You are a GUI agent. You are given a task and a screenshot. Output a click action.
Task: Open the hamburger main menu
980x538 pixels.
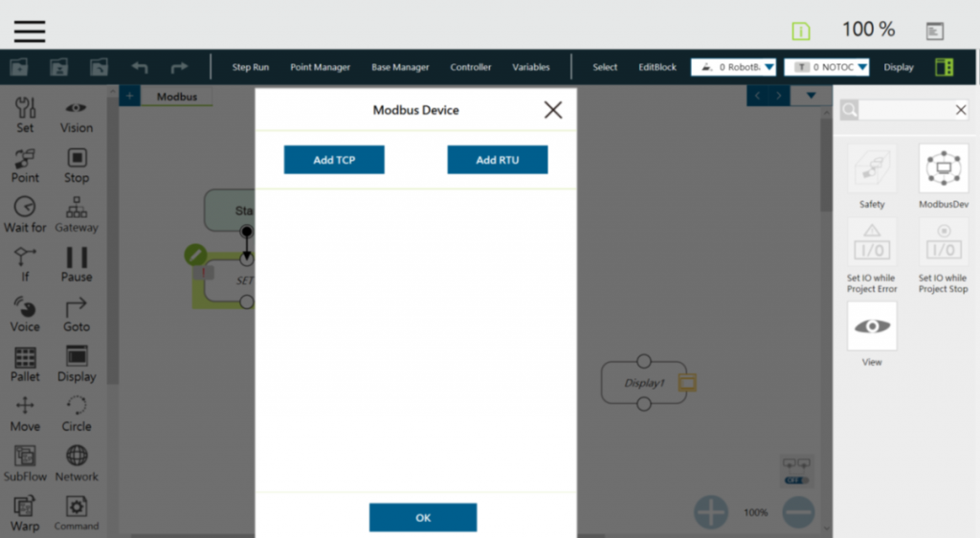[30, 31]
